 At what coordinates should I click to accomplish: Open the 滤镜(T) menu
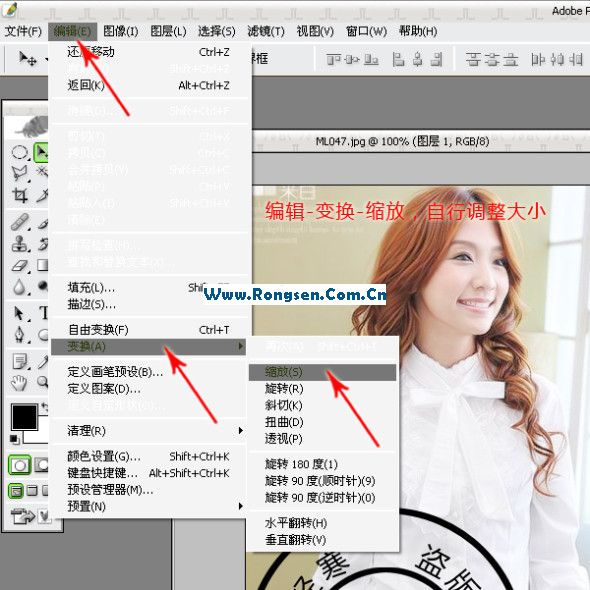tap(266, 31)
